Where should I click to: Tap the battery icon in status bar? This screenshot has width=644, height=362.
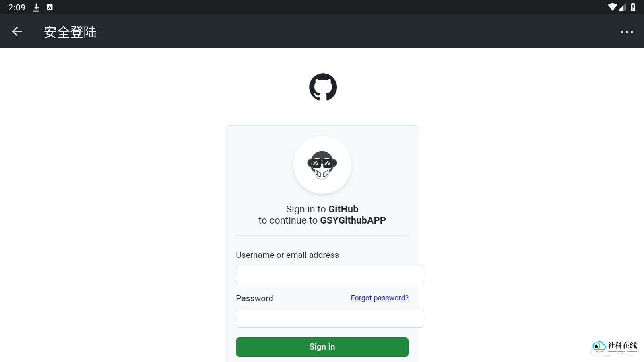[x=633, y=7]
